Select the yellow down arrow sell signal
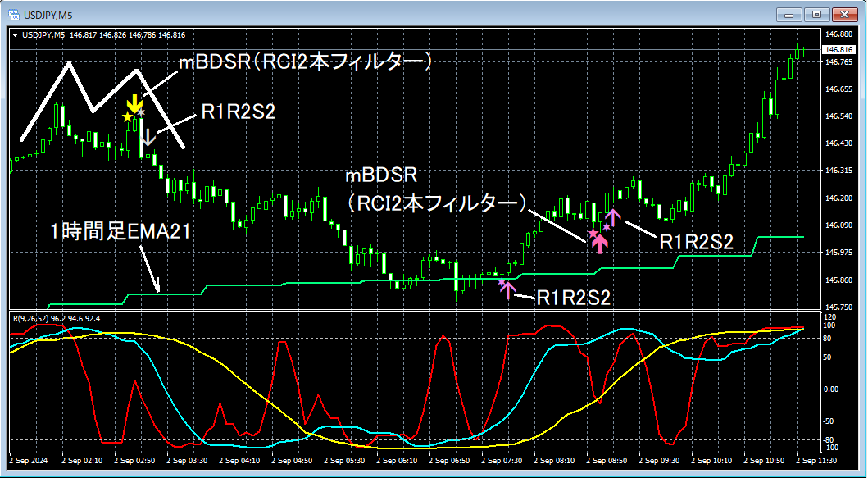 pos(134,104)
